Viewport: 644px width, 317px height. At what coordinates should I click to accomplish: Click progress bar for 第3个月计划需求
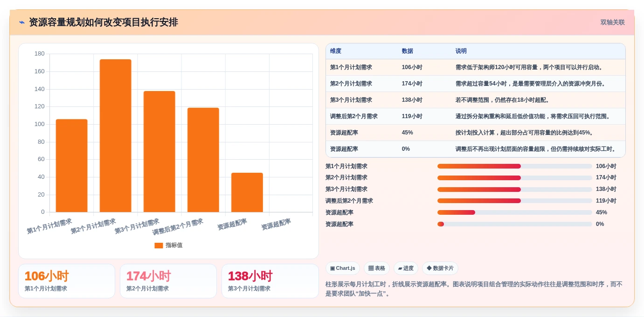point(515,190)
